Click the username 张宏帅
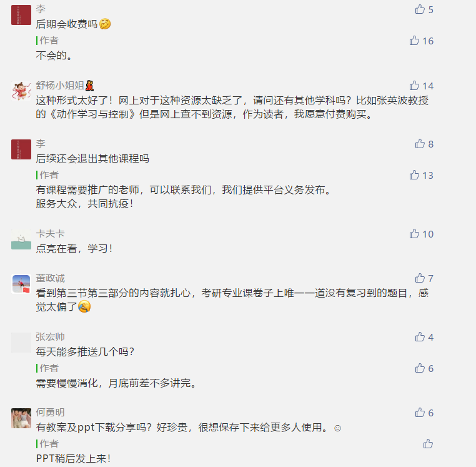The image size is (476, 467). (x=50, y=337)
